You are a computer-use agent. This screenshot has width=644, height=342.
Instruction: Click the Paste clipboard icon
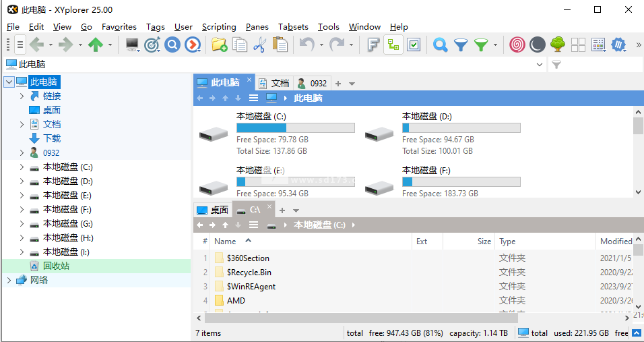pos(280,45)
